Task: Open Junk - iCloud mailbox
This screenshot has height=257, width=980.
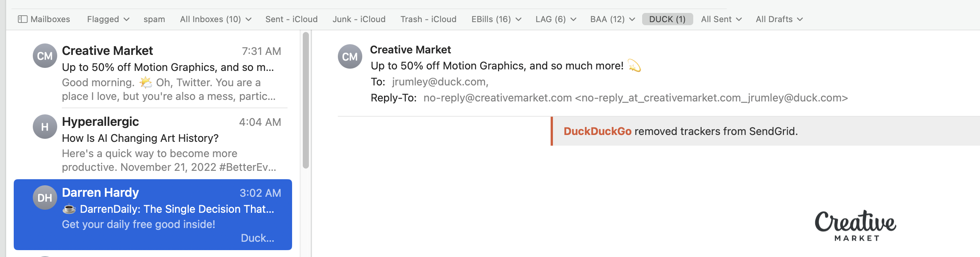Action: (x=359, y=19)
